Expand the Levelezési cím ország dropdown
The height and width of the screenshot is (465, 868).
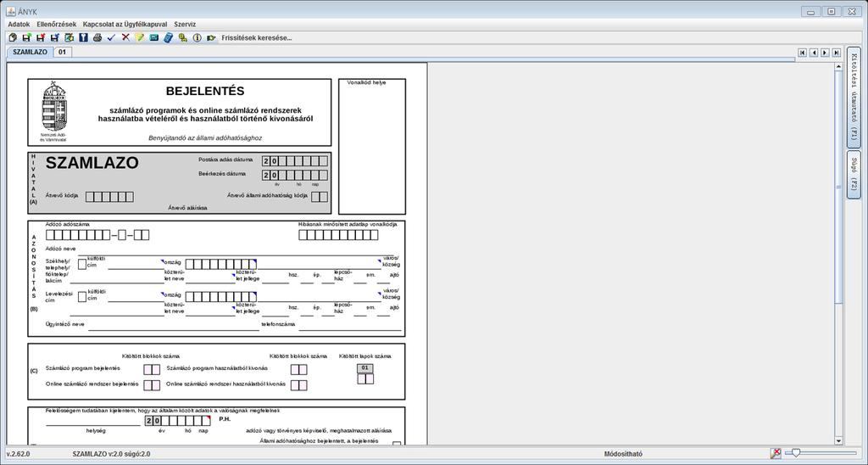(162, 294)
